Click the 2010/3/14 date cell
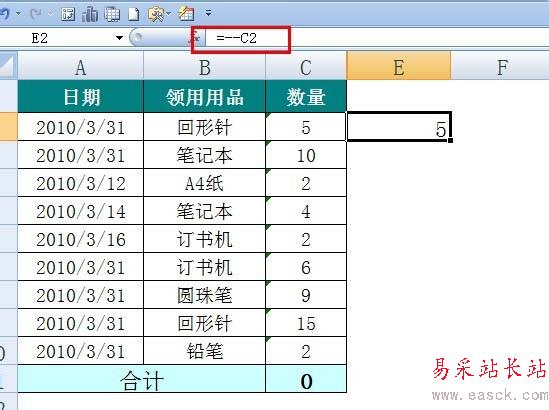549x410 pixels. [81, 211]
